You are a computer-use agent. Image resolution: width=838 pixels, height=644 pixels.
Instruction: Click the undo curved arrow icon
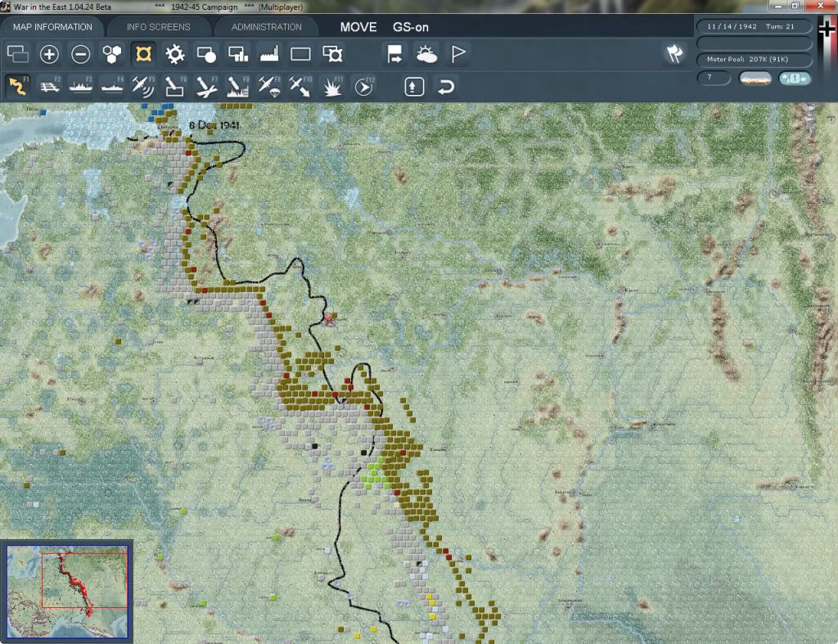pyautogui.click(x=446, y=87)
